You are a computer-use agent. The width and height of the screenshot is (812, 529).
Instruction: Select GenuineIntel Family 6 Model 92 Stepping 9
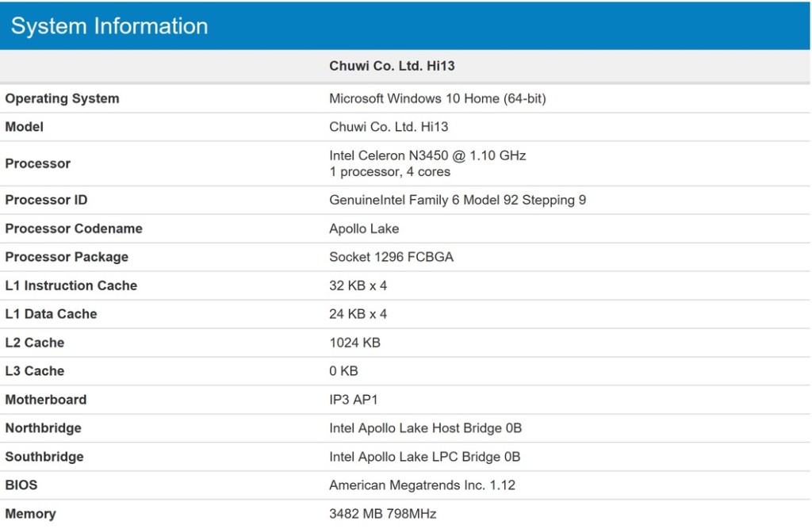(458, 200)
